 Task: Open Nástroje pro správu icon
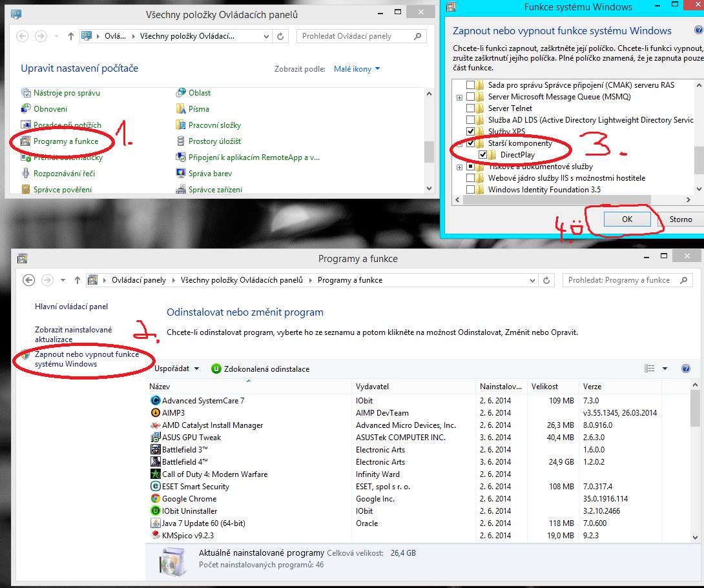pos(26,93)
